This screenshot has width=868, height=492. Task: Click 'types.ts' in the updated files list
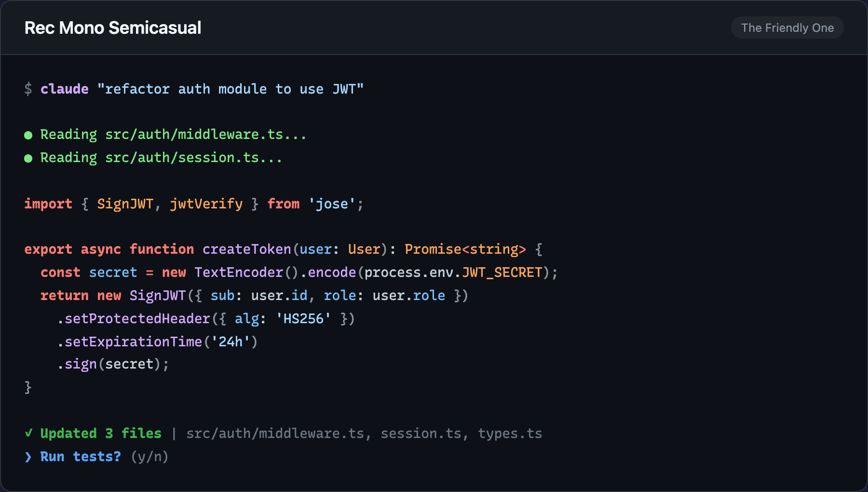pos(510,434)
